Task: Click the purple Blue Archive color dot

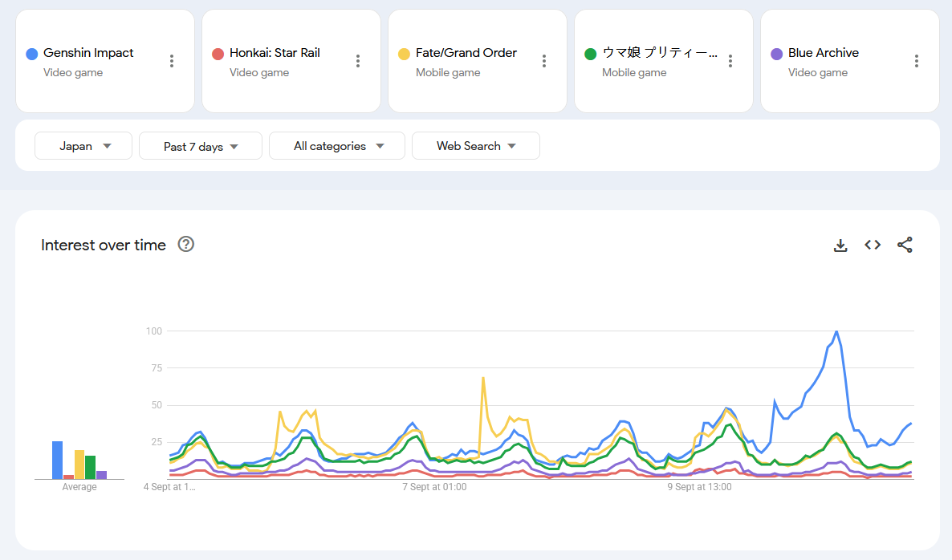Action: pos(776,54)
